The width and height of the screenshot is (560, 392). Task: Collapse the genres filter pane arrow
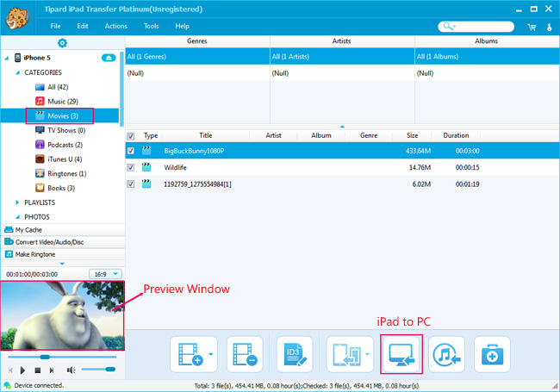pos(342,127)
